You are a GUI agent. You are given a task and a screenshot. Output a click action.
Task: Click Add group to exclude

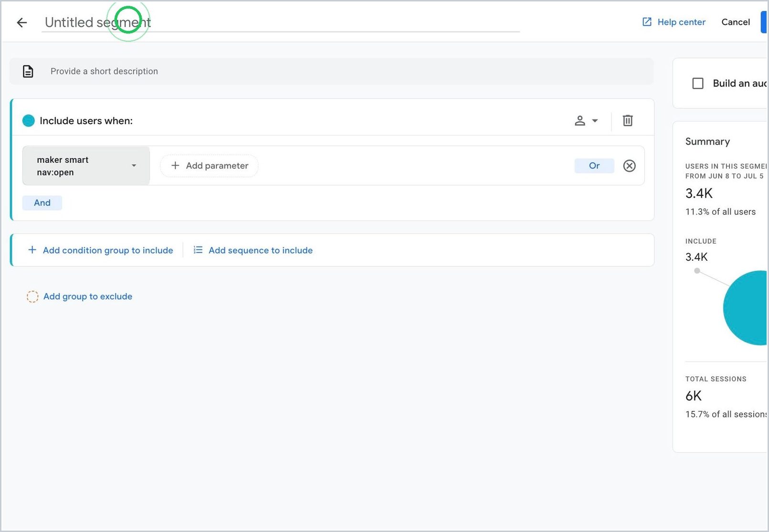point(79,297)
